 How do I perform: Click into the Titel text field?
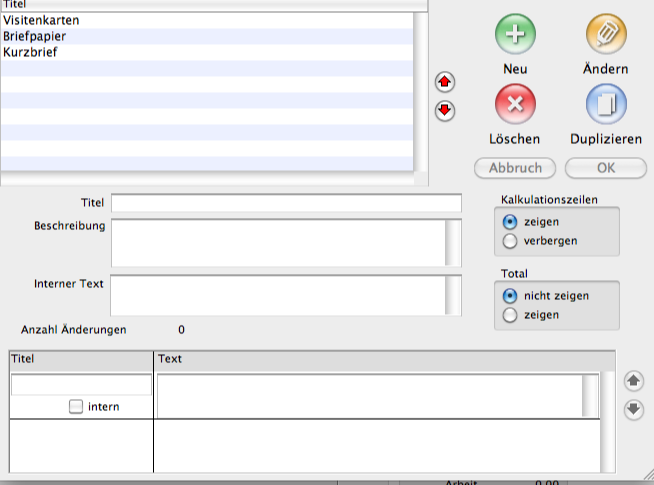(x=286, y=203)
